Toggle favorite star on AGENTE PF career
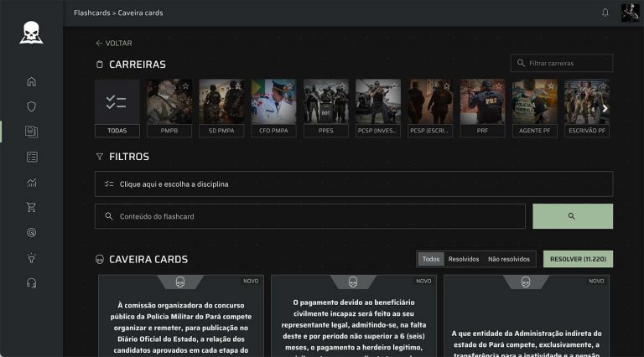The image size is (644, 357). [x=551, y=86]
